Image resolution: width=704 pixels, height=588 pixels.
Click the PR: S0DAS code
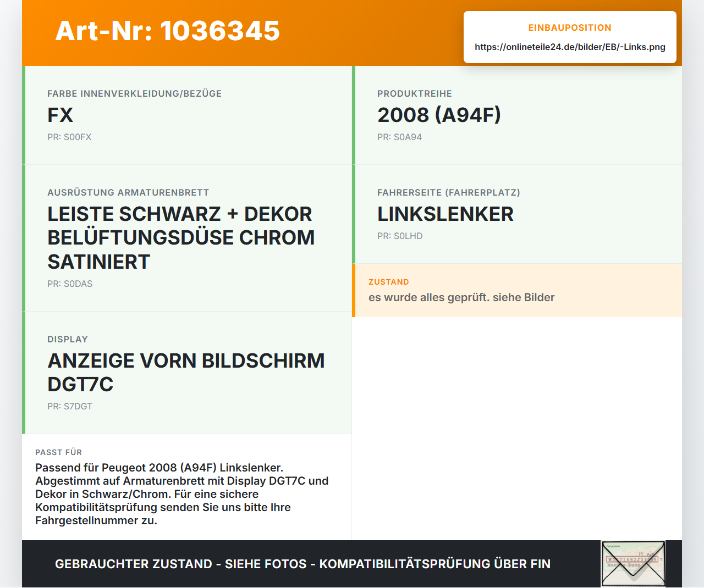tap(70, 284)
